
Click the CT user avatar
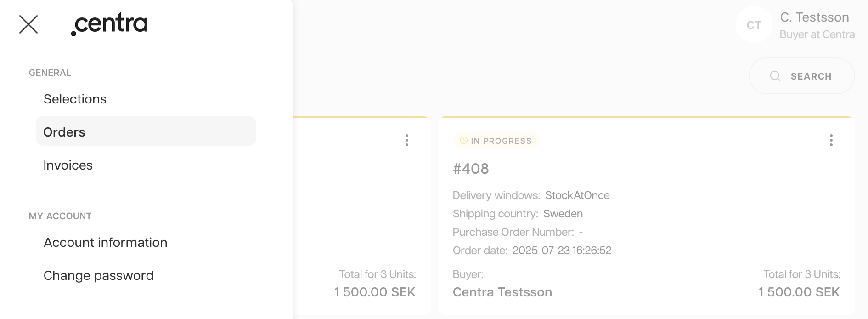(754, 25)
